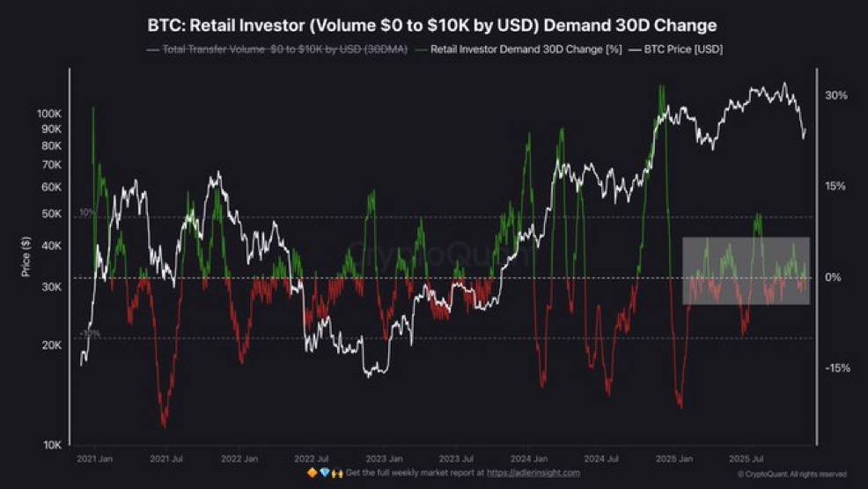
Task: Click the 2025 Jan date label
Action: tap(673, 458)
